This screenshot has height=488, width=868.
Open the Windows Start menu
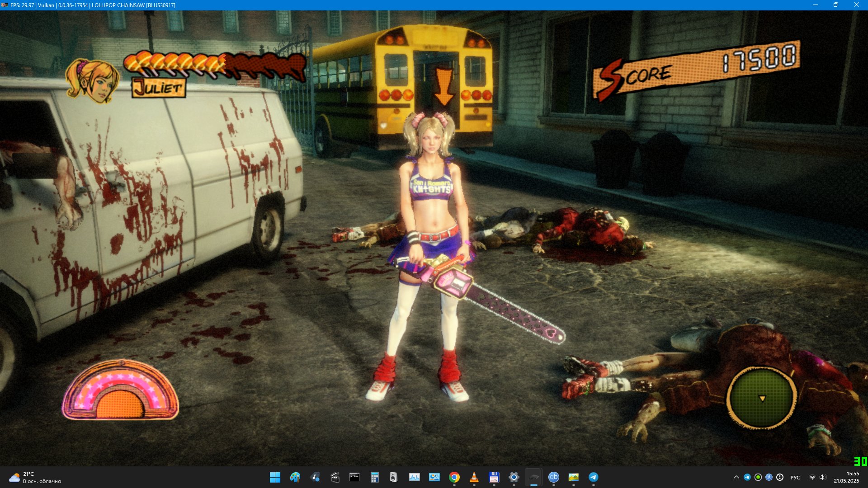[275, 477]
